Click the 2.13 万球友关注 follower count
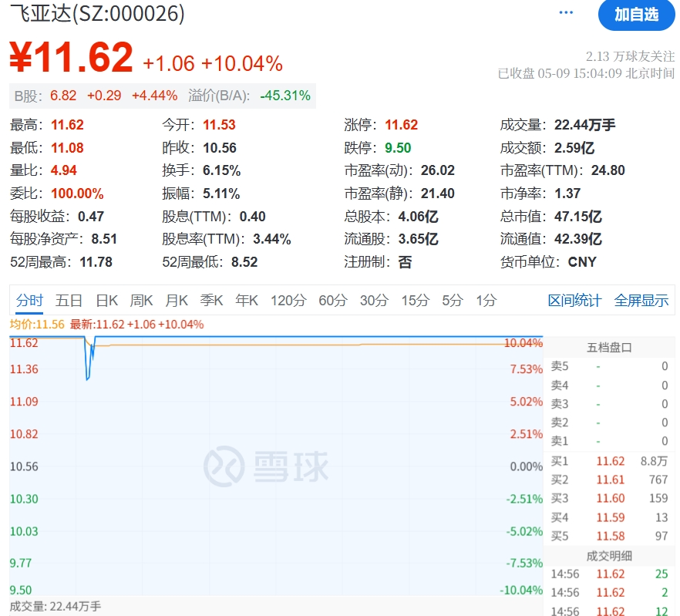Viewport: 680px width, 616px height. [630, 56]
